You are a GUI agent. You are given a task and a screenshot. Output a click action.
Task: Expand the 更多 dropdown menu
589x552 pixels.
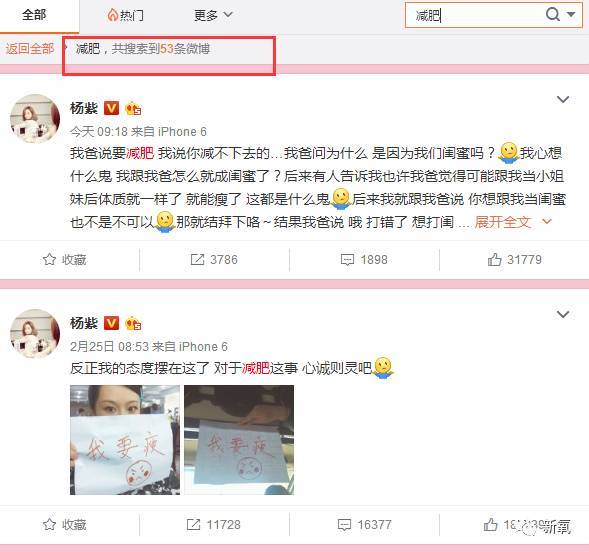point(213,15)
